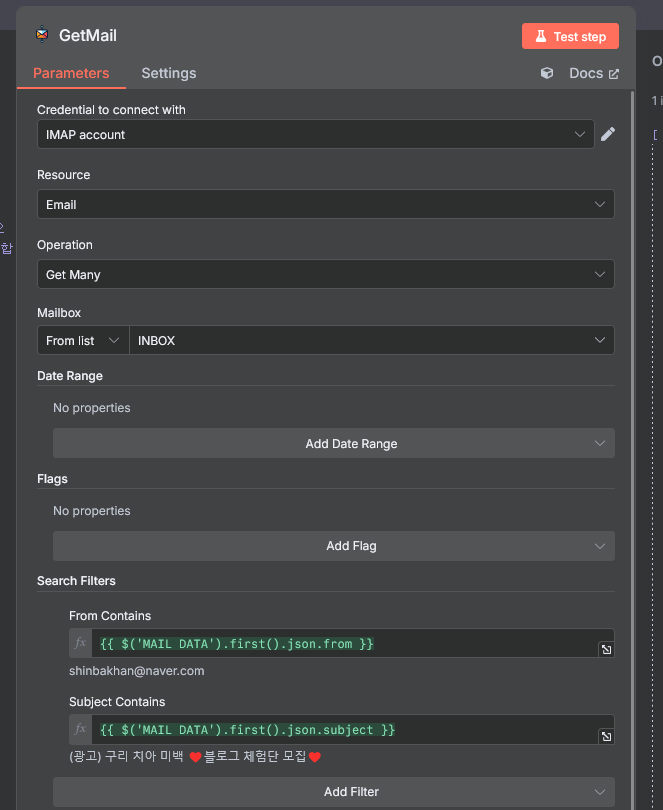Open the Operation dropdown showing Get Many
Image resolution: width=663 pixels, height=810 pixels.
click(326, 274)
